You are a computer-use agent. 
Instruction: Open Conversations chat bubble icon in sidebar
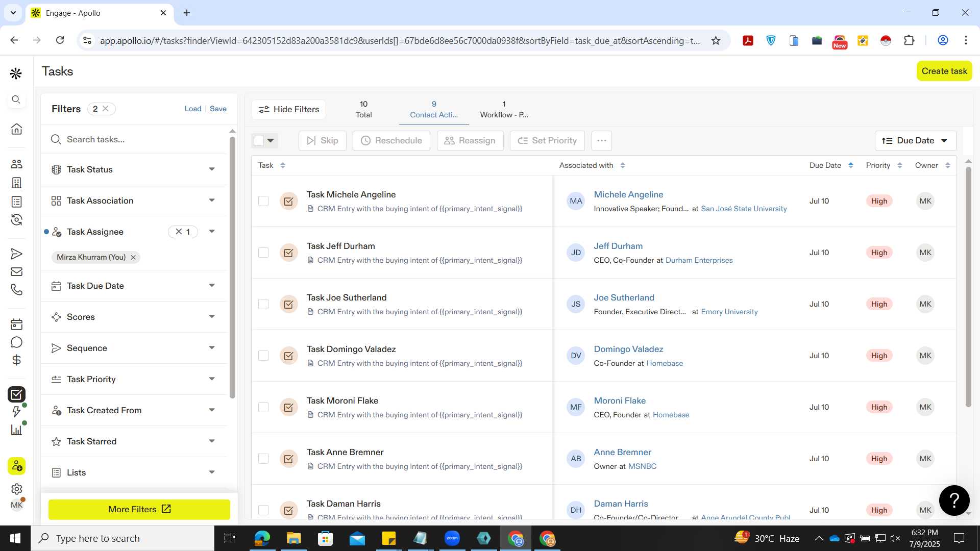pos(16,342)
